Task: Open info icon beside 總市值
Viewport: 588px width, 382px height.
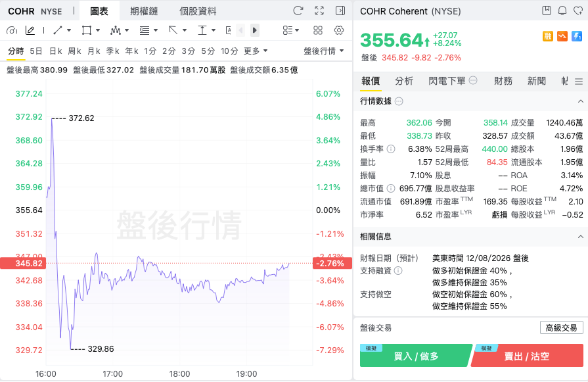Action: tap(391, 189)
